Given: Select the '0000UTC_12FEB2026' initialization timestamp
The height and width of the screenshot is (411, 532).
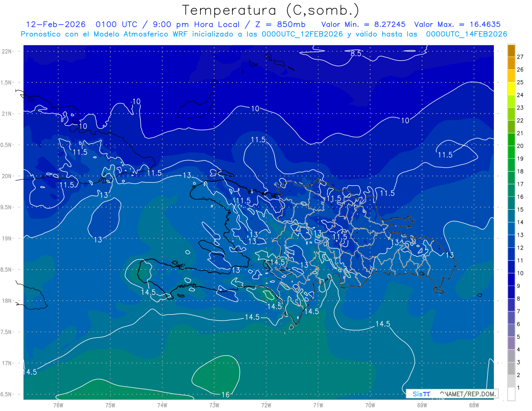Looking at the screenshot, I should pyautogui.click(x=302, y=34).
